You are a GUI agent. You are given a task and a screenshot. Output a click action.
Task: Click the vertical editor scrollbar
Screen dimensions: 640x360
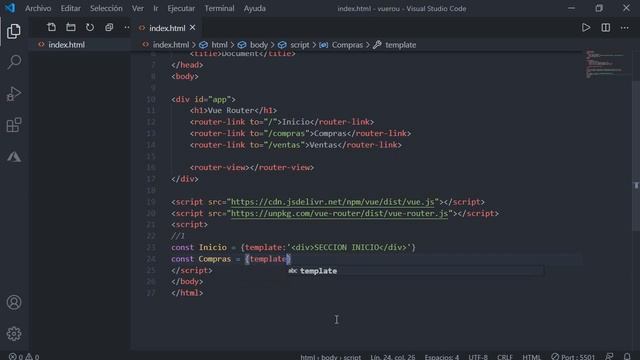tap(636, 155)
